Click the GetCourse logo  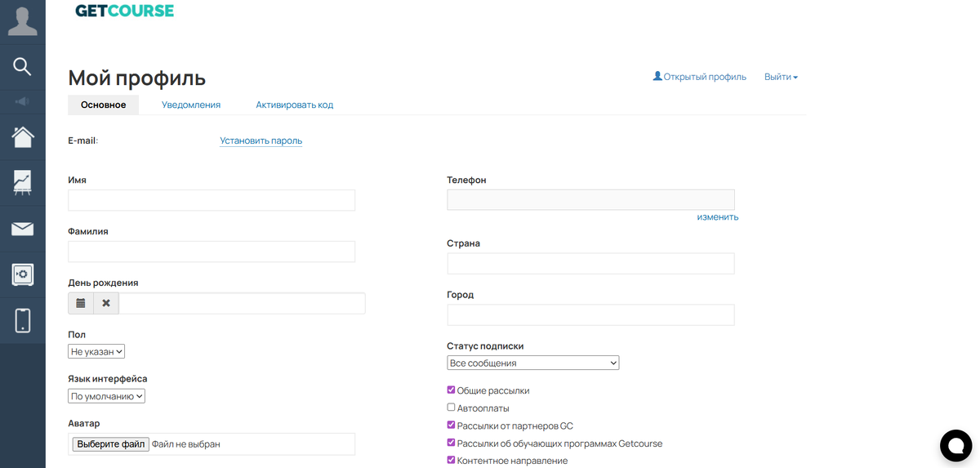[124, 11]
